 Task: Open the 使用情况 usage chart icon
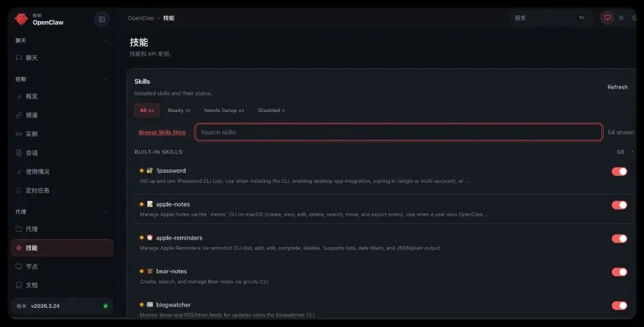18,172
